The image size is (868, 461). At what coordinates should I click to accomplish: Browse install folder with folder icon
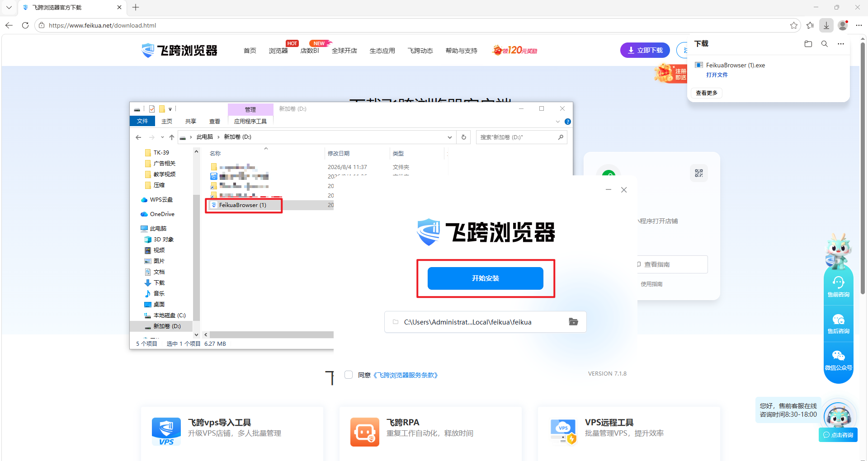point(573,322)
